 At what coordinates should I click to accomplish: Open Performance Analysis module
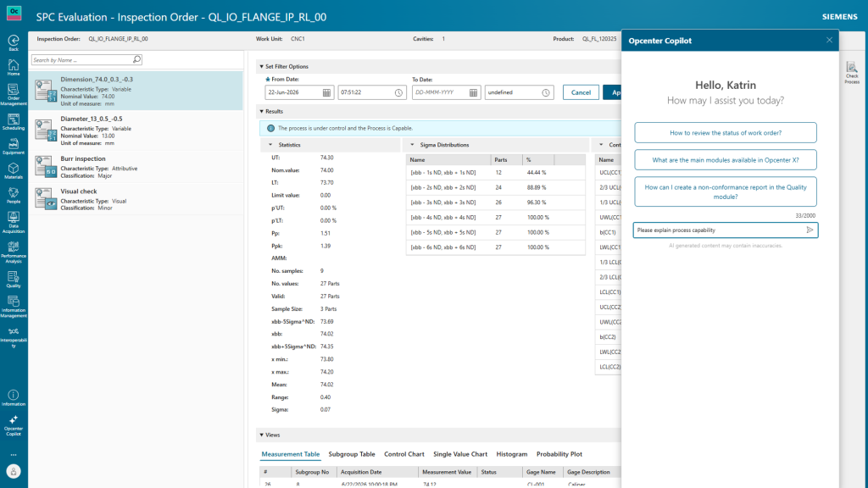coord(14,252)
